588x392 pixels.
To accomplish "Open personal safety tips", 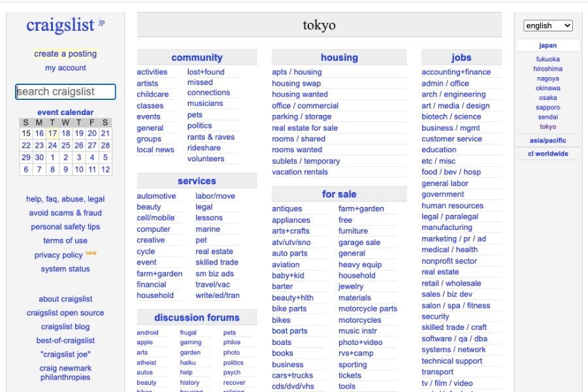I will point(65,227).
